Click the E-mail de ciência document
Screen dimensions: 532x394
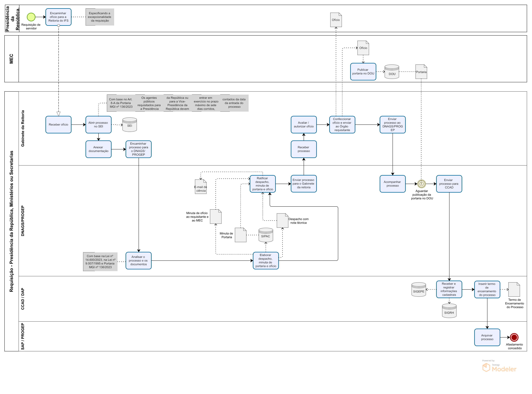click(200, 187)
